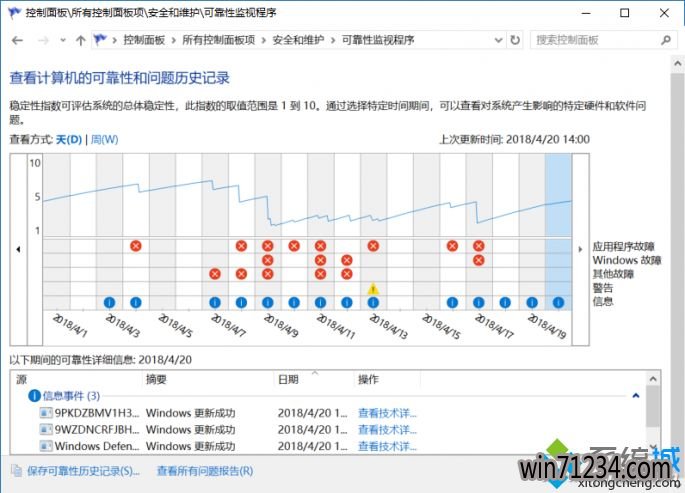This screenshot has height=493, width=685.
Task: Click the icon of the 9PKDZBMV1H3 update row
Action: click(45, 413)
